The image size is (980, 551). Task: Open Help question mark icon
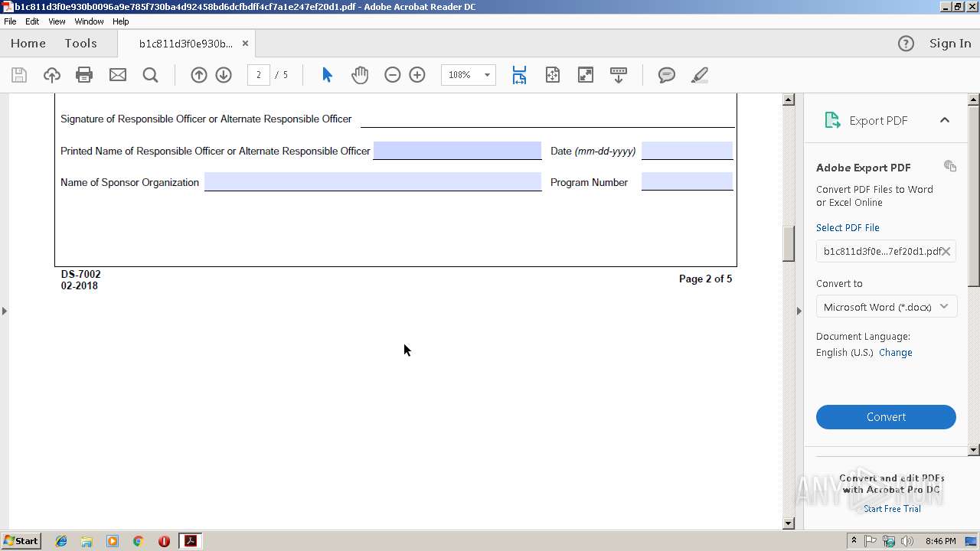pos(906,44)
